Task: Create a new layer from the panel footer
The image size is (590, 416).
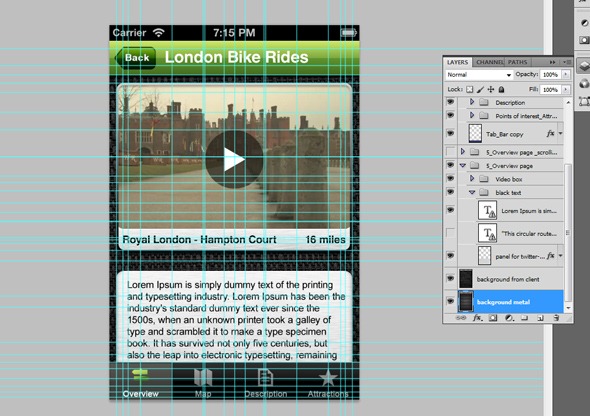Action: point(540,318)
